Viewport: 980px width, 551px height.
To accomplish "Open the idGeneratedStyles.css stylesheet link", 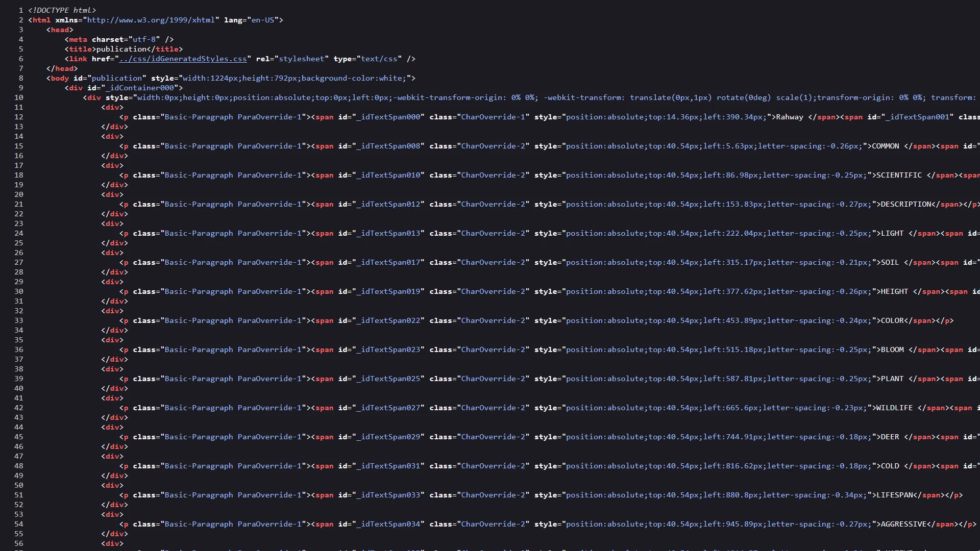I will coord(183,59).
